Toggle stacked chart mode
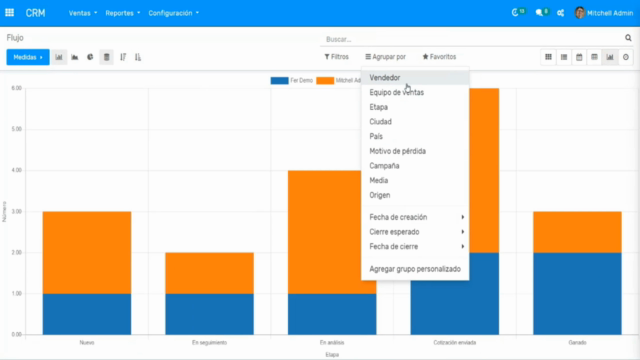 coord(107,57)
